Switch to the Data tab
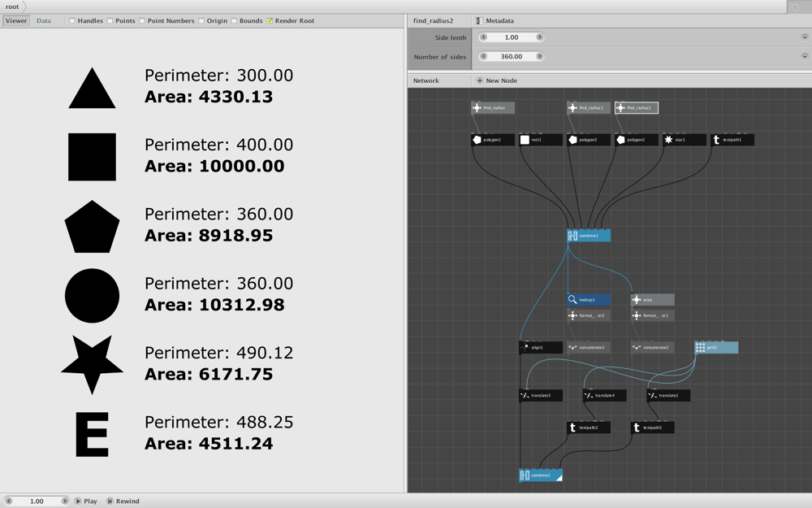Image resolution: width=812 pixels, height=508 pixels. (44, 21)
